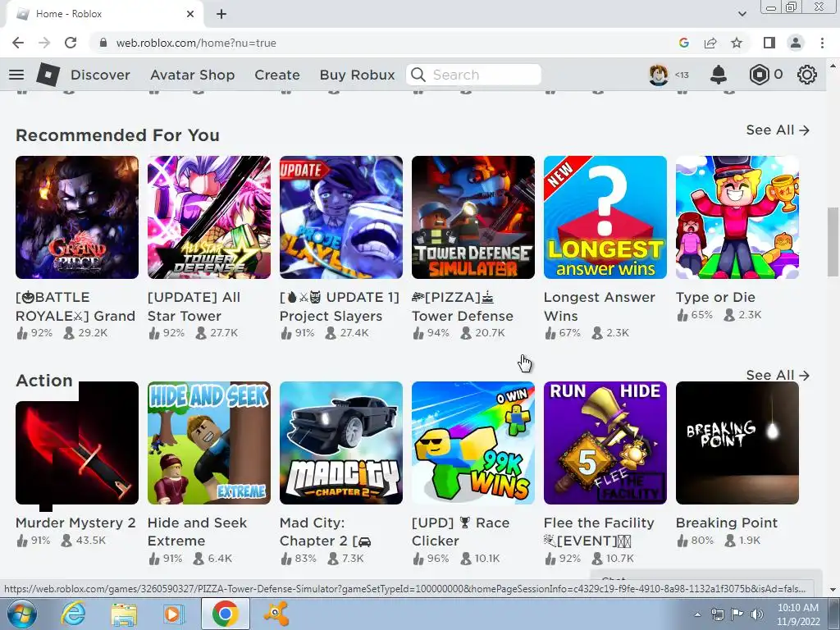
Task: Click the share page icon in address bar
Action: (710, 43)
